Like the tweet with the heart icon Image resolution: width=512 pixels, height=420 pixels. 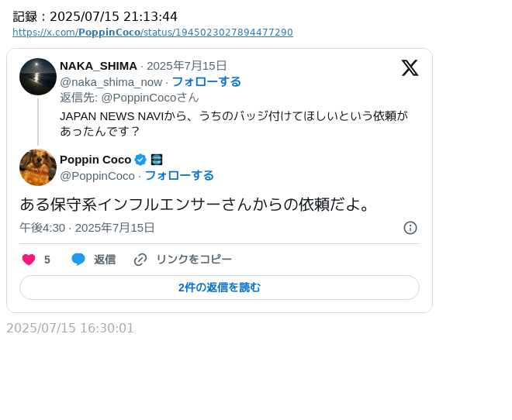29,260
